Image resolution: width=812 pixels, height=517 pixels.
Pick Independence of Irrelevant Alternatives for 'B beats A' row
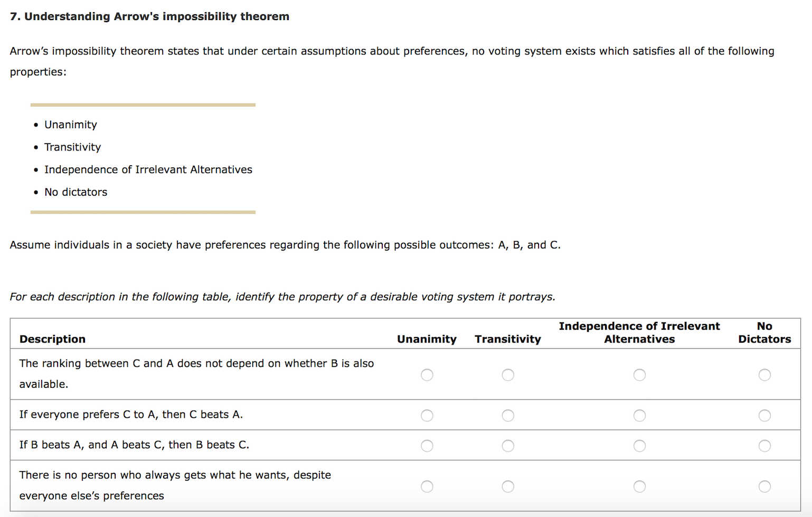pyautogui.click(x=639, y=446)
